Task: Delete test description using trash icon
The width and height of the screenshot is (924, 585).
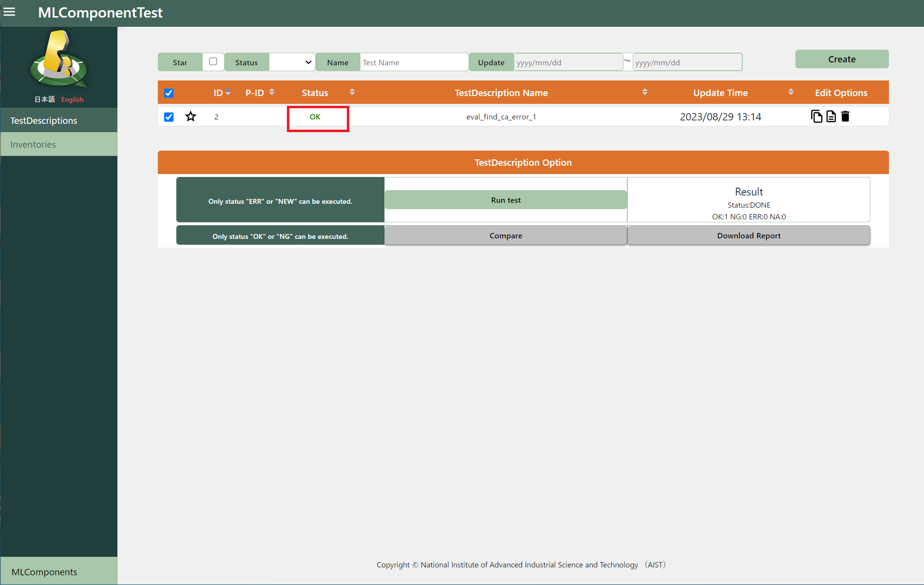Action: coord(846,117)
